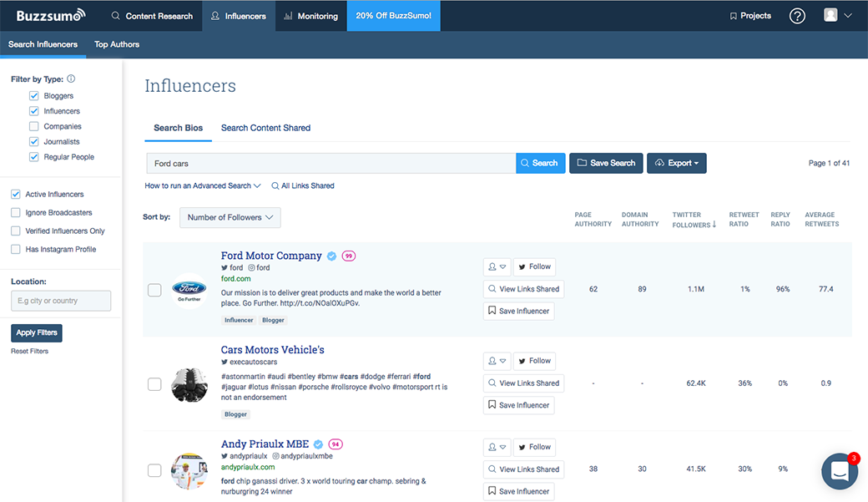Open the Search Content Shared tab

point(265,128)
